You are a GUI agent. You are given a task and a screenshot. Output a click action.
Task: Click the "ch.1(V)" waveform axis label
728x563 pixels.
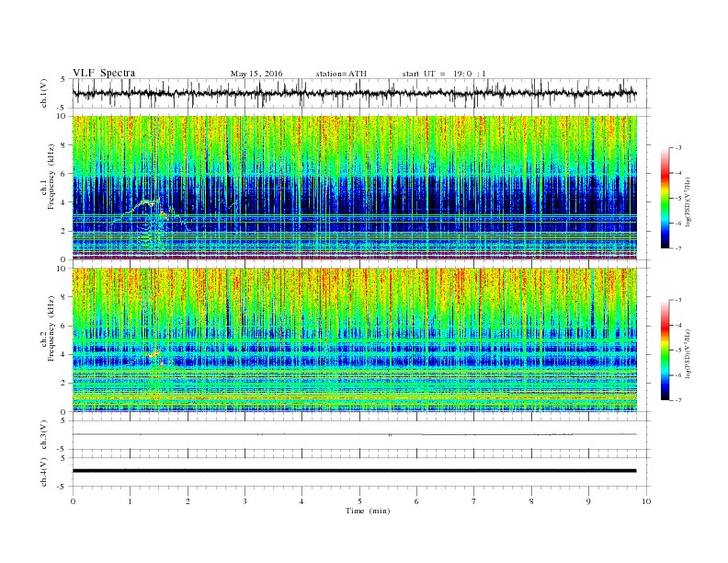[44, 93]
